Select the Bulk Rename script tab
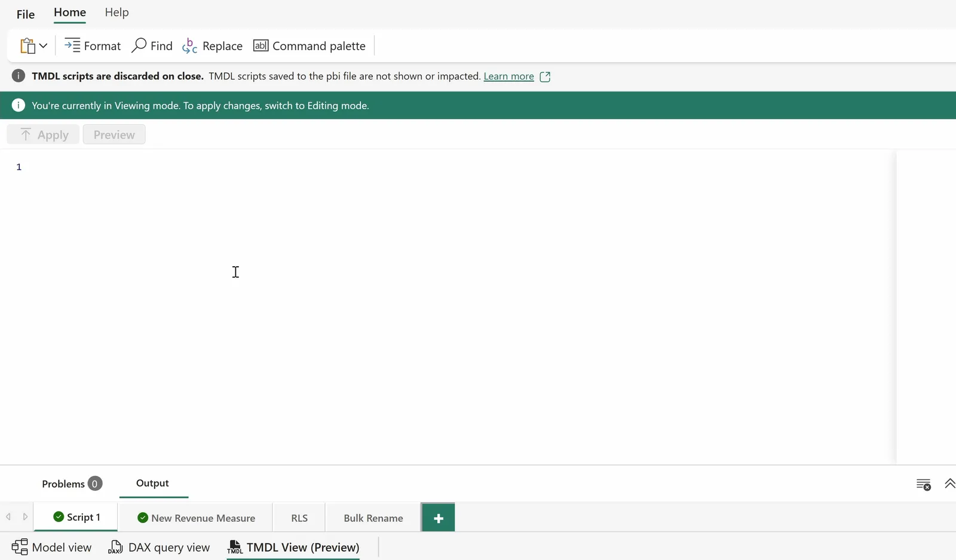This screenshot has width=956, height=560. [373, 518]
